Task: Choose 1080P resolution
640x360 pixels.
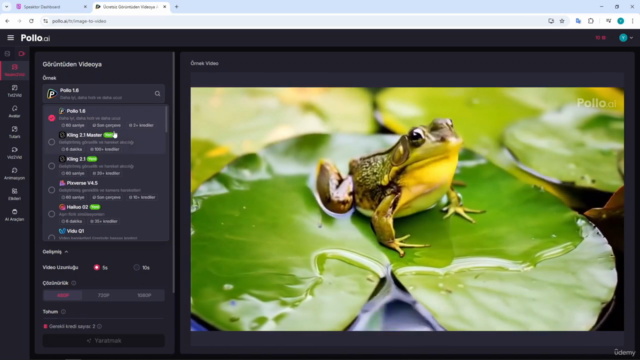Action: click(x=144, y=295)
